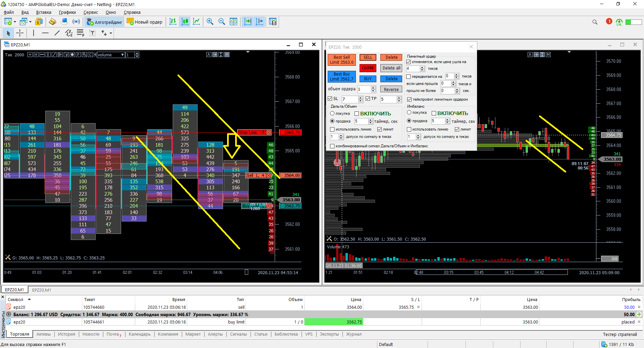The height and width of the screenshot is (348, 644).
Task: Click the SL value spinner arrows
Action: point(361,99)
